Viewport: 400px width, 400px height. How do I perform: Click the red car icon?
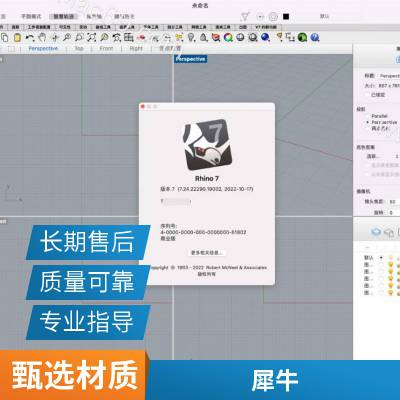click(x=141, y=37)
